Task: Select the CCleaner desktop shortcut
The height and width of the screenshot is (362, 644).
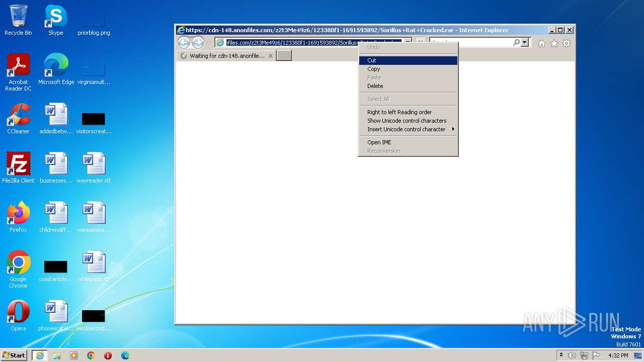Action: [18, 119]
